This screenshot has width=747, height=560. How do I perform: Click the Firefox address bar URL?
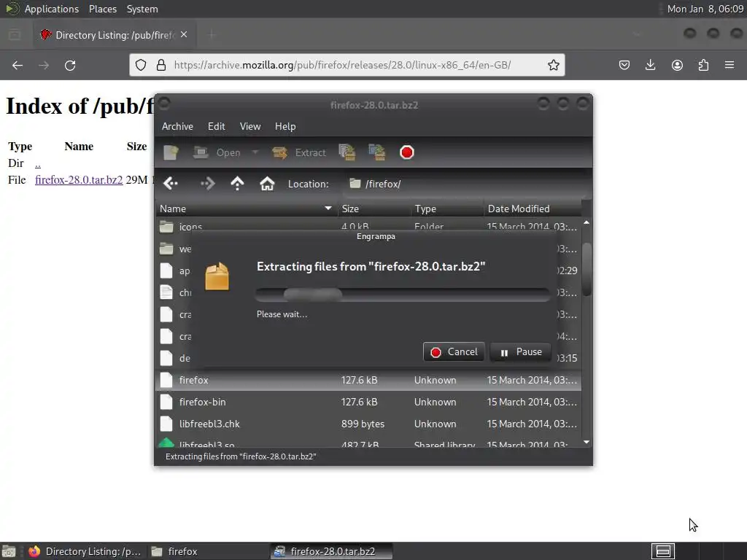[343, 65]
